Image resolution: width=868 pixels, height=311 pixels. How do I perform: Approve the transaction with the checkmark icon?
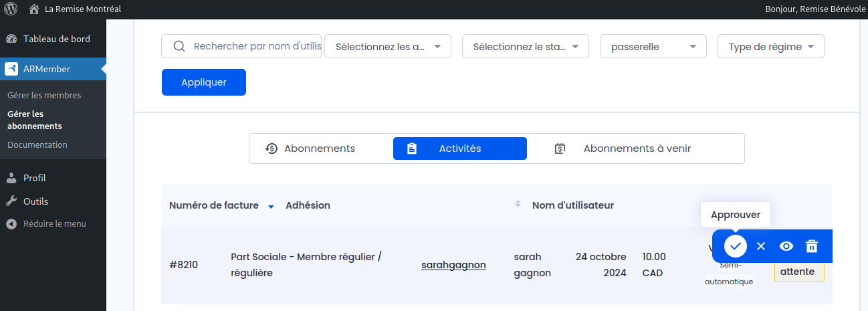735,246
